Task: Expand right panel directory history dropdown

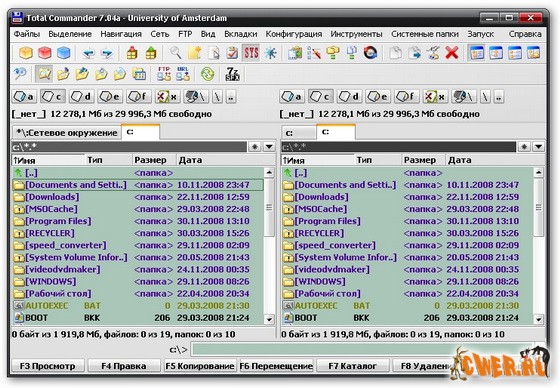Action: (x=539, y=146)
